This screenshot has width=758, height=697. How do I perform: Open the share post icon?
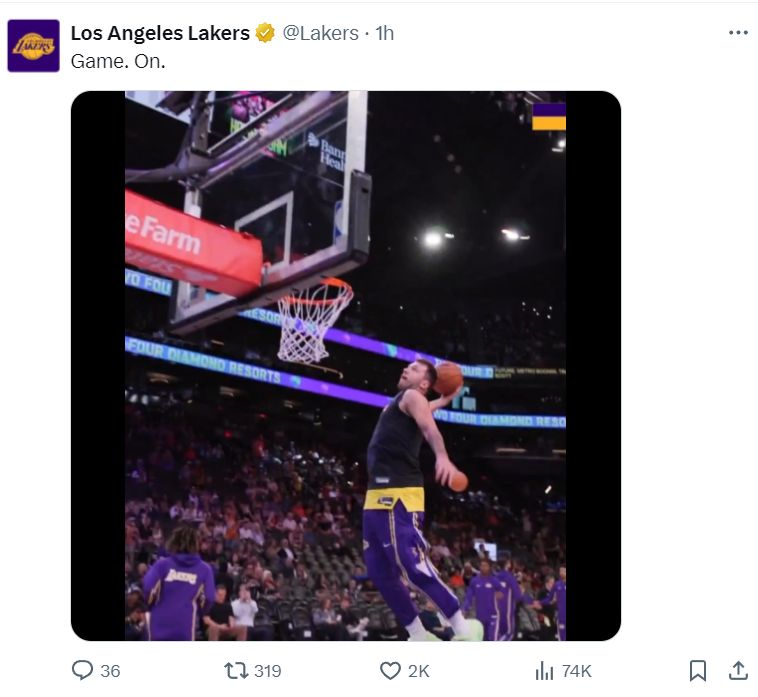click(x=738, y=670)
